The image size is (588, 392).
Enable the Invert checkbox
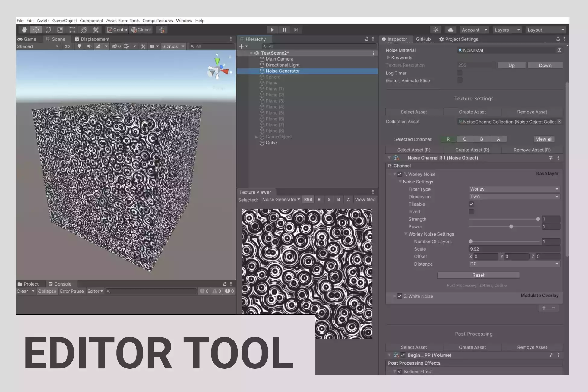click(471, 212)
